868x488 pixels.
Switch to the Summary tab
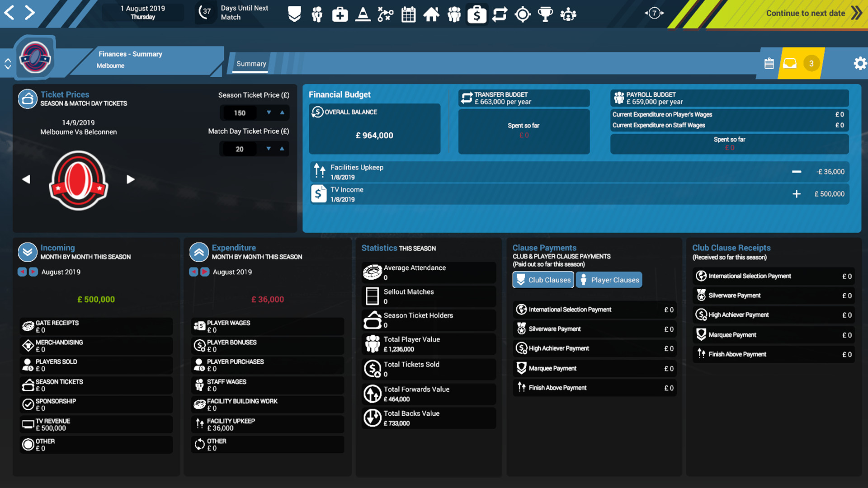pos(250,63)
